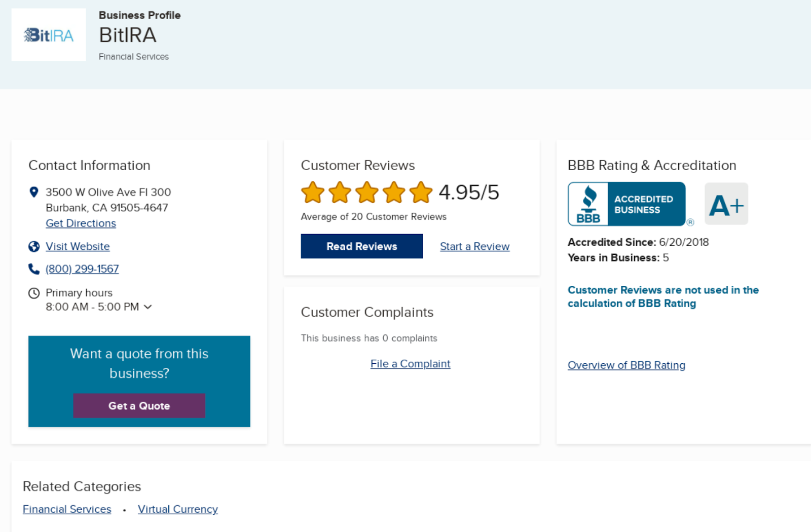Open the Get Directions link
Screen dimensions: 811x532
pos(81,223)
